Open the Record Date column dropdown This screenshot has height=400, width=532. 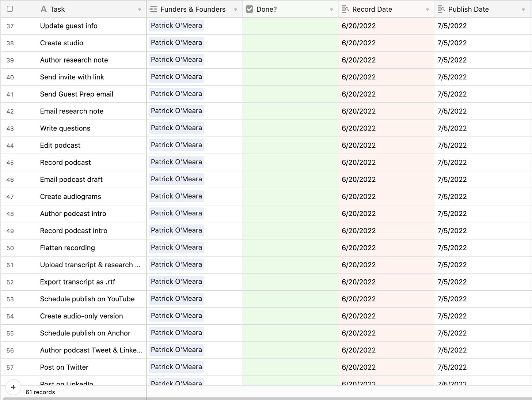(x=427, y=10)
